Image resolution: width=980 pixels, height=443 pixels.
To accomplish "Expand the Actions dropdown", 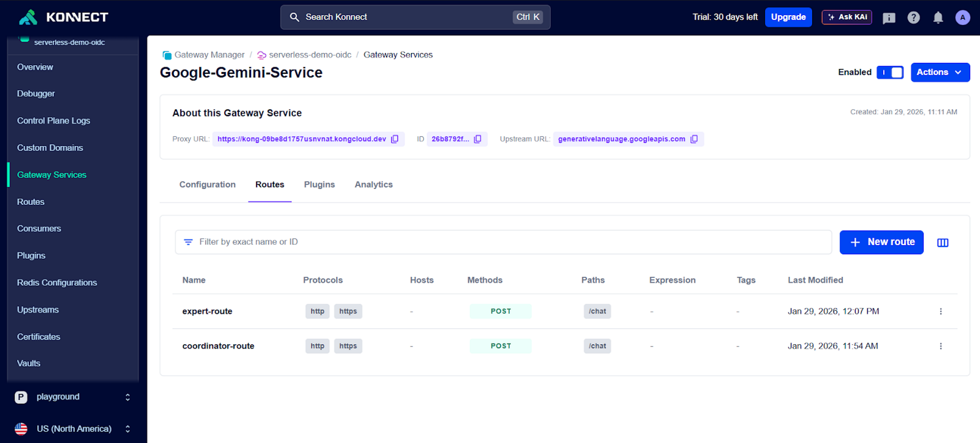I will coord(940,72).
